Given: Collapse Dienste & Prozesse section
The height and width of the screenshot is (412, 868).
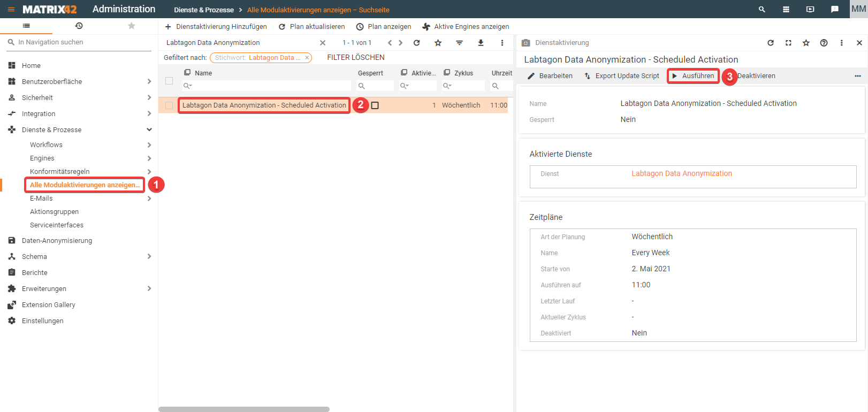Looking at the screenshot, I should pyautogui.click(x=149, y=129).
